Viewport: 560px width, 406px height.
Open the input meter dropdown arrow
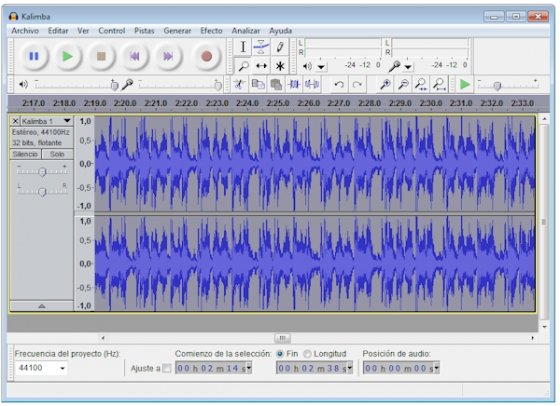tap(408, 67)
